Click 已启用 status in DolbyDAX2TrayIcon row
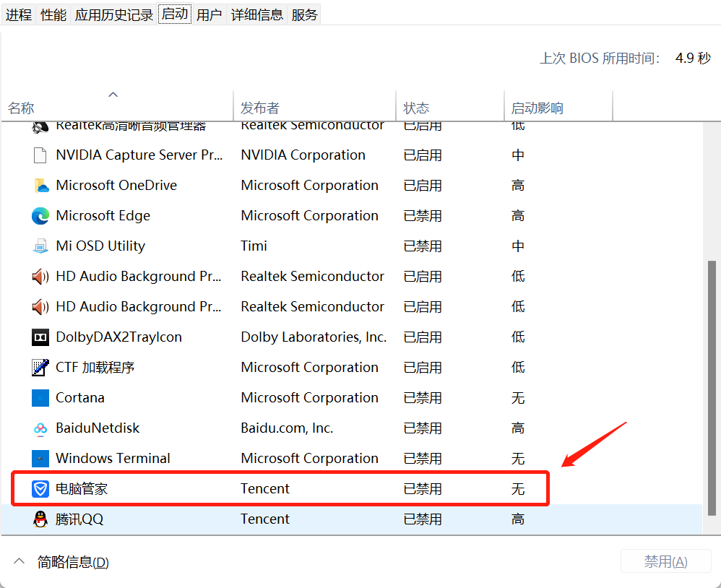 423,337
